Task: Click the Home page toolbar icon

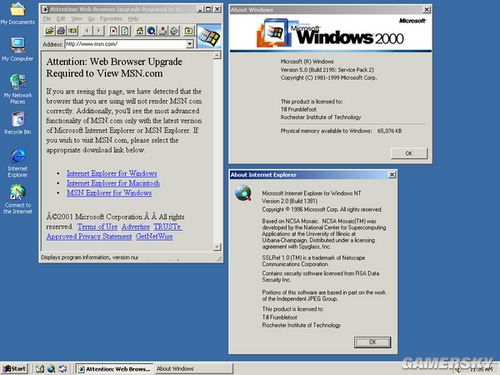Action: [140, 31]
